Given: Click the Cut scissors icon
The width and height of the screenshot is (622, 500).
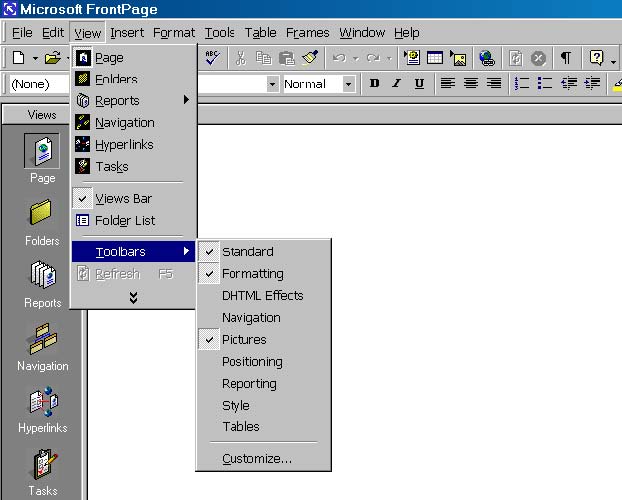Looking at the screenshot, I should (x=240, y=58).
